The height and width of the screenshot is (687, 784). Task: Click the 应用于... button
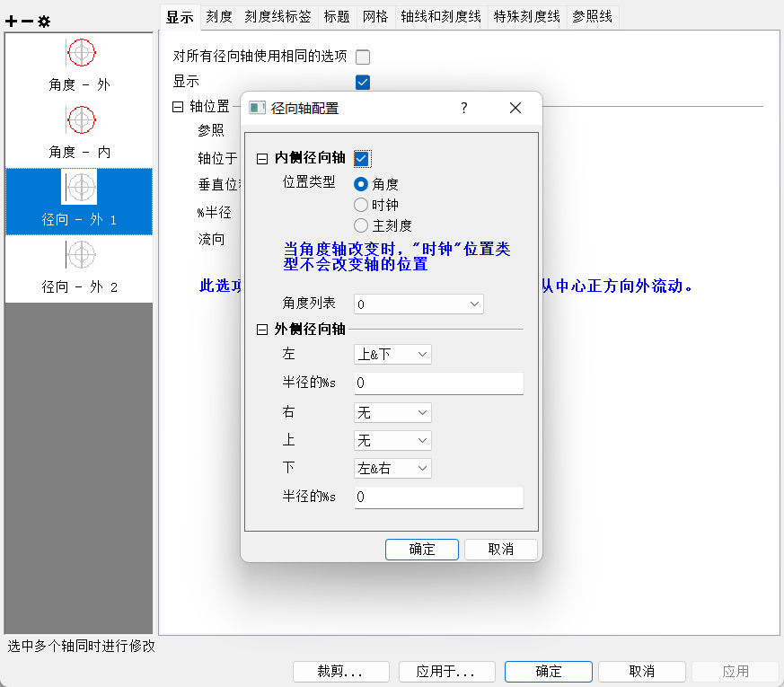pyautogui.click(x=444, y=672)
